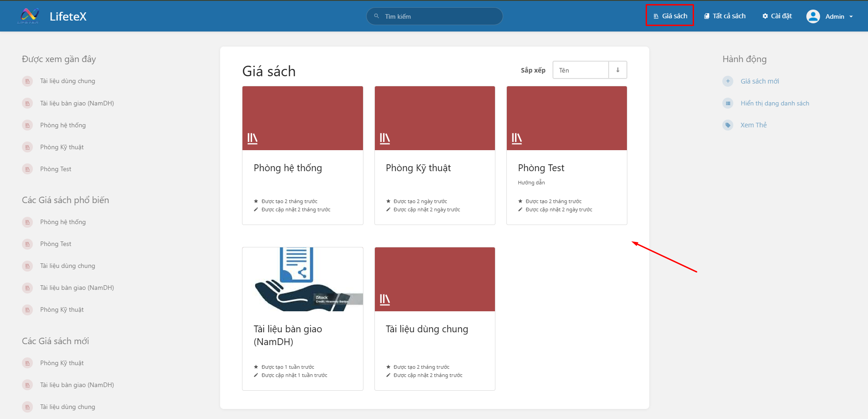868x419 pixels.
Task: Open the Tên sort dropdown
Action: (580, 70)
